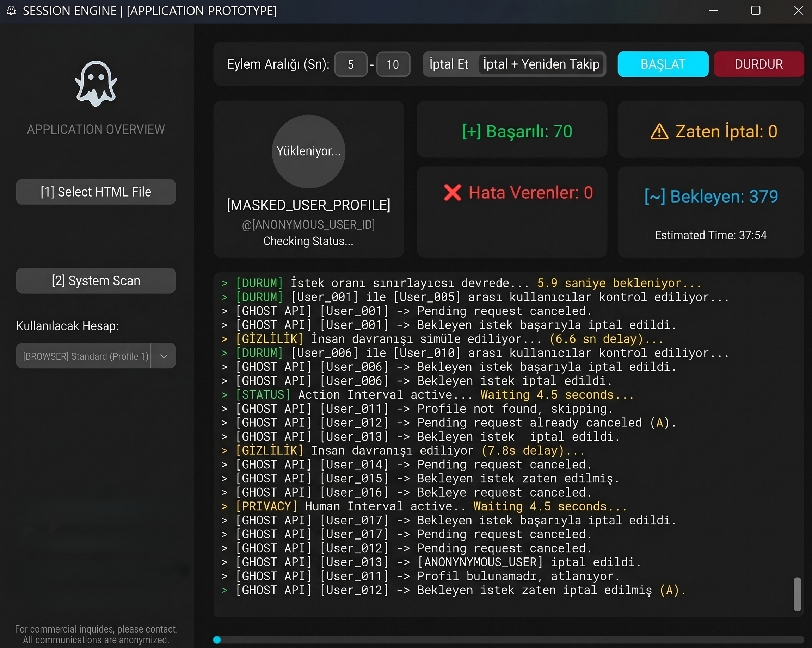Click log line 'User_014 Pending request canceled'
812x648 pixels.
click(407, 465)
